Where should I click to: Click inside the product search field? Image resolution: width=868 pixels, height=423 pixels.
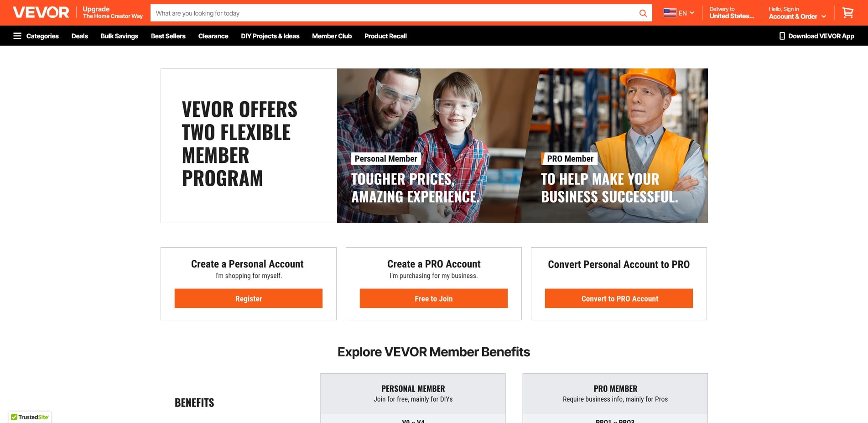(x=392, y=13)
